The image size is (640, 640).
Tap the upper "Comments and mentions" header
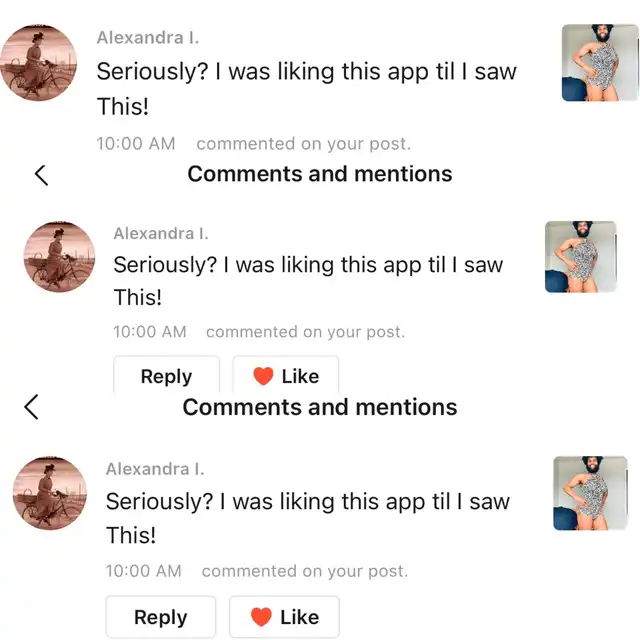tap(320, 174)
